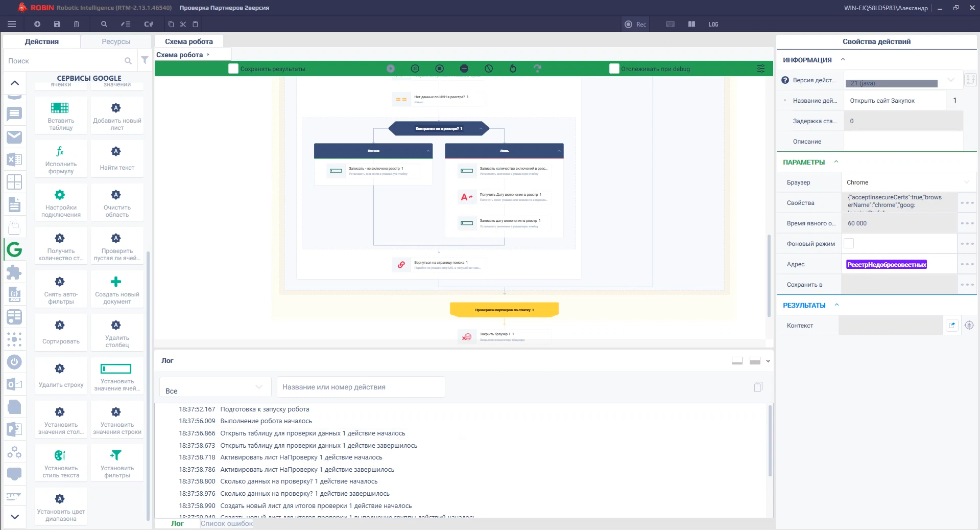Select the mail envelope category icon
Viewport: 980px width, 530px height.
click(14, 137)
